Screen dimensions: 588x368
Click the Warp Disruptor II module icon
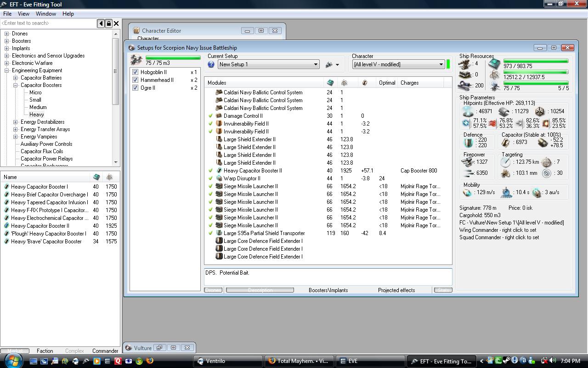coord(219,178)
